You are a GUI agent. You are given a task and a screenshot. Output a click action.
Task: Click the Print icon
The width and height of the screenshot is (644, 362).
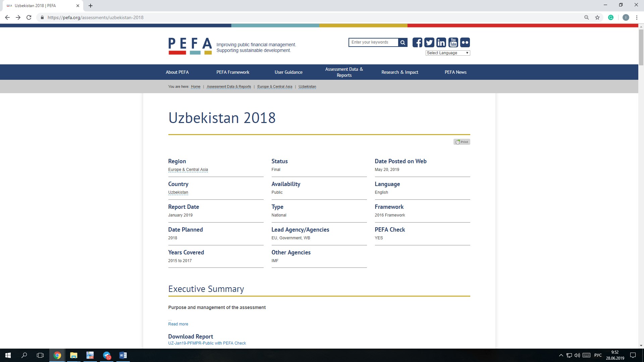(462, 141)
